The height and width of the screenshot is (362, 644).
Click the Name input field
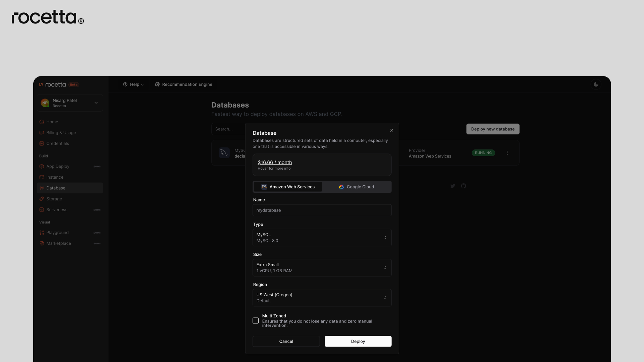[322, 210]
